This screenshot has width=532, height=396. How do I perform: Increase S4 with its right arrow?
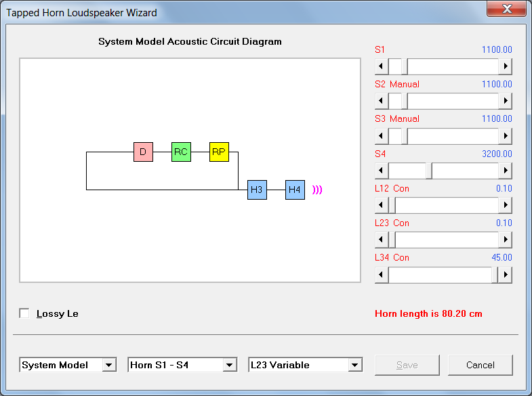[x=505, y=171]
